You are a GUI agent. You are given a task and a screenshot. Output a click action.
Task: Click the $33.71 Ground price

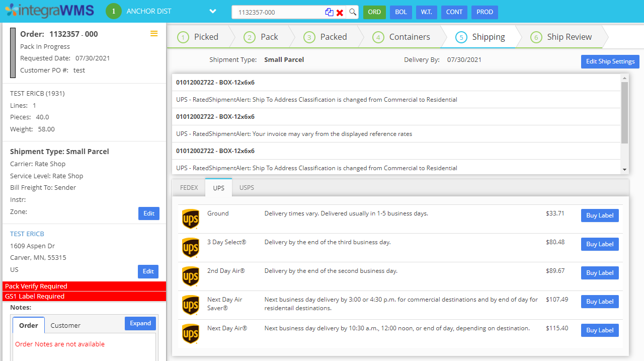(555, 213)
